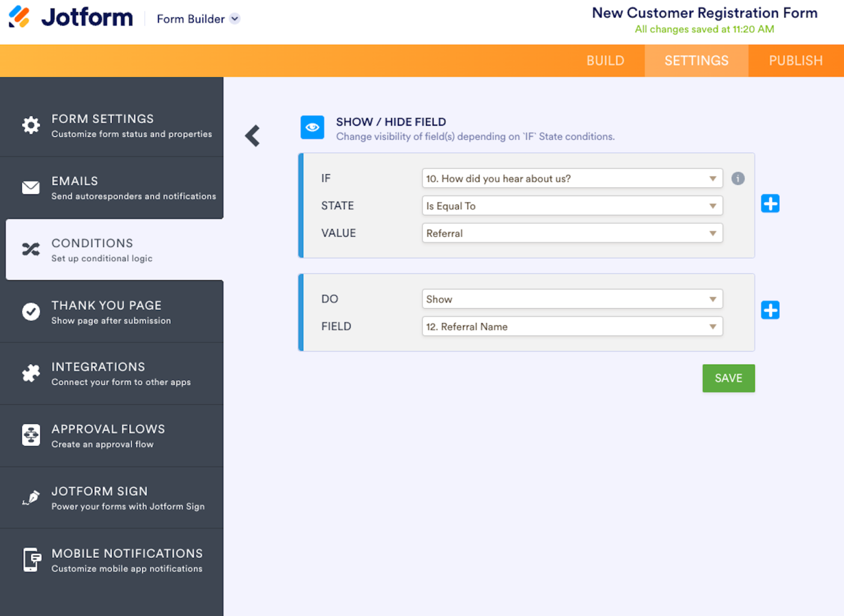
Task: Open the Form Settings menu item
Action: 111,125
